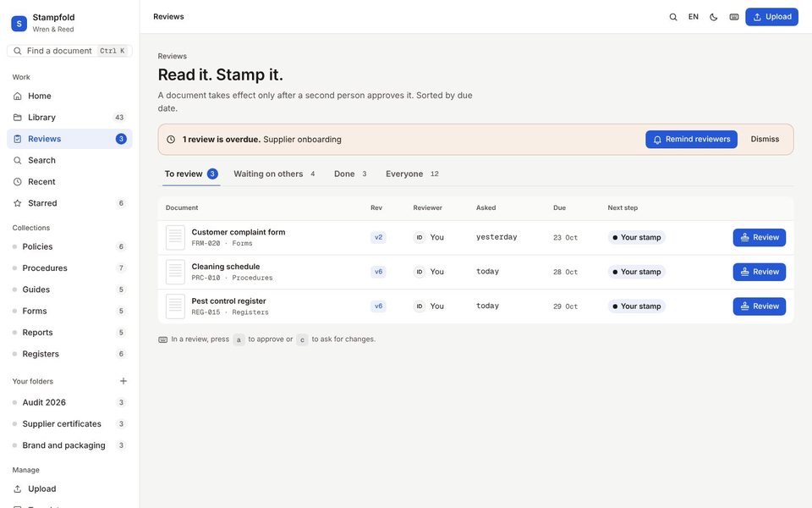The image size is (812, 508).
Task: Click reviewer avatar in Cleaning schedule row
Action: click(420, 272)
